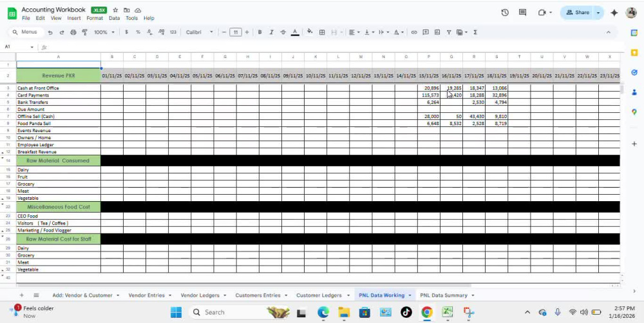
Task: Open the File menu
Action: point(26,18)
